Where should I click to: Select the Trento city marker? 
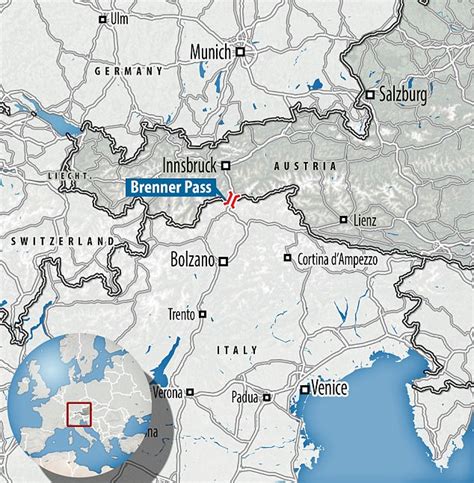click(202, 314)
